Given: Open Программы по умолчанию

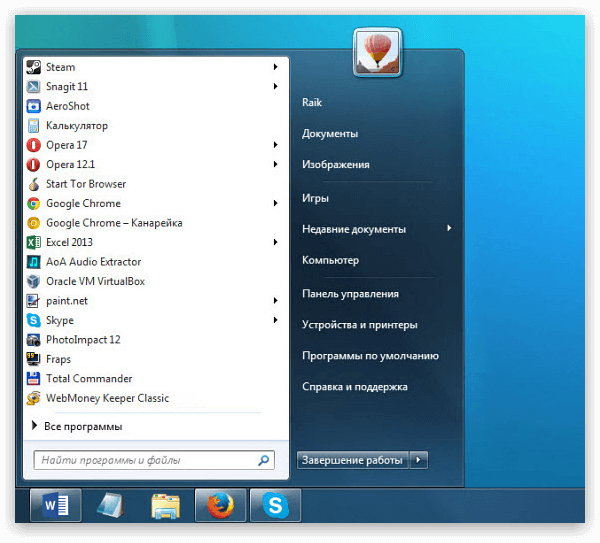Looking at the screenshot, I should 370,356.
